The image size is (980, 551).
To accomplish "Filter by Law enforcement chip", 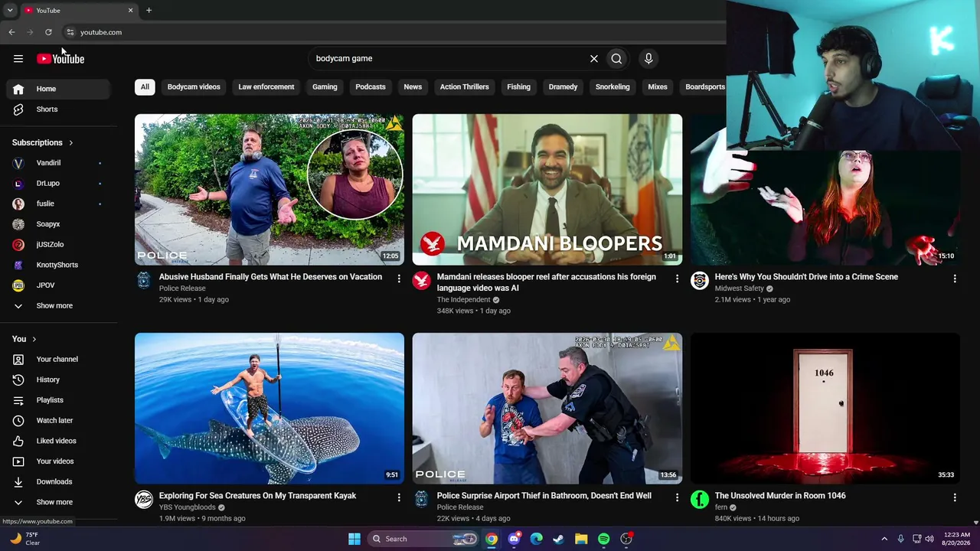I will (266, 87).
